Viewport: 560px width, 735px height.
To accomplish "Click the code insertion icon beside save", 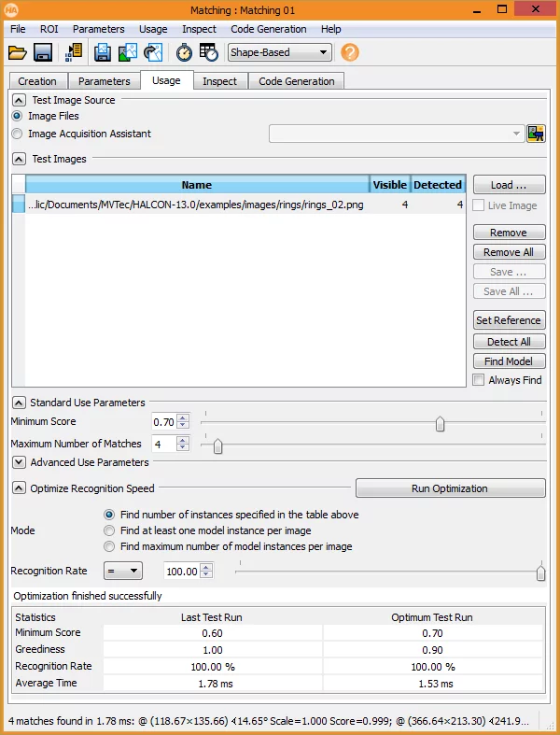I will click(73, 53).
